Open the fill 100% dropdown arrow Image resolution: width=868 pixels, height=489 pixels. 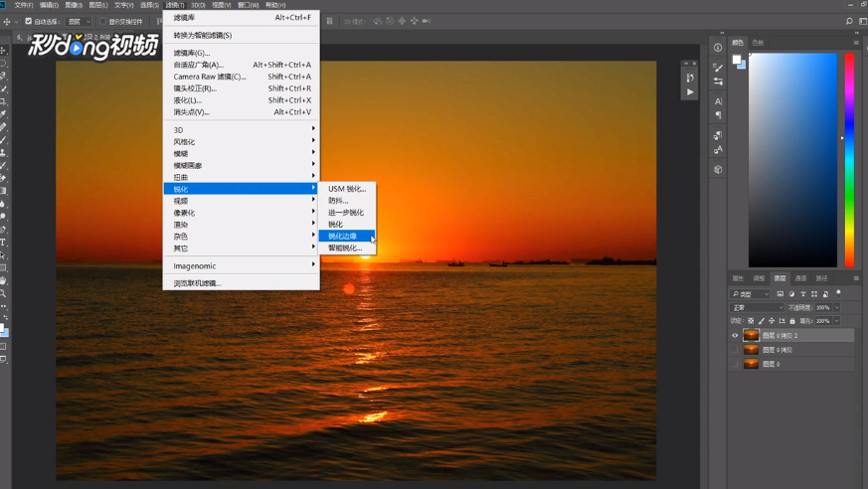pos(836,321)
